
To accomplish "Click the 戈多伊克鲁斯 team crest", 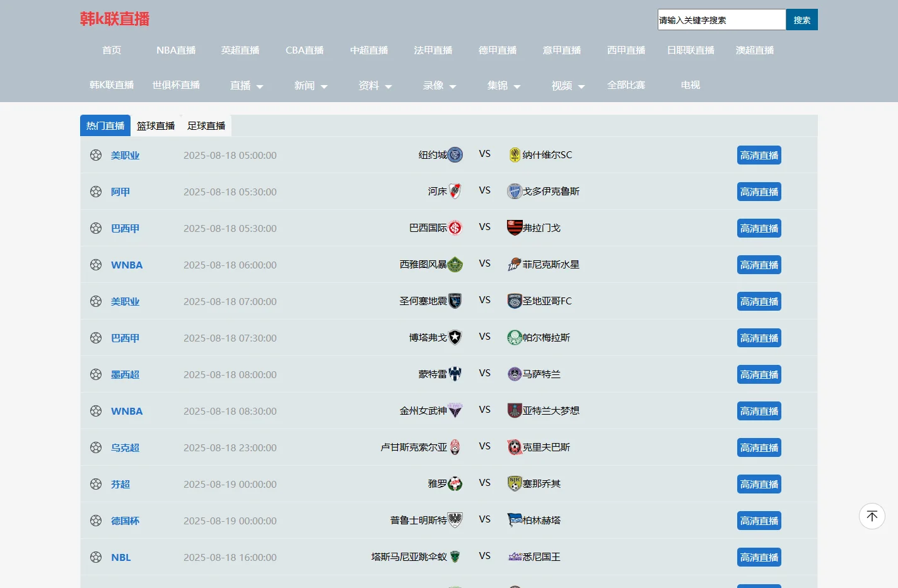I will click(515, 192).
